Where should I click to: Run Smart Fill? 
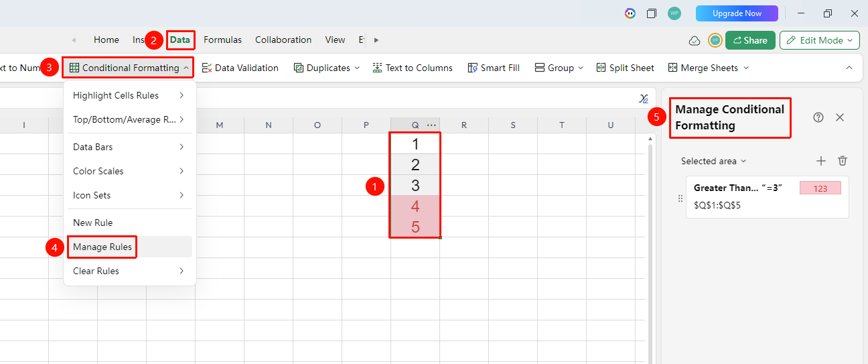[494, 68]
